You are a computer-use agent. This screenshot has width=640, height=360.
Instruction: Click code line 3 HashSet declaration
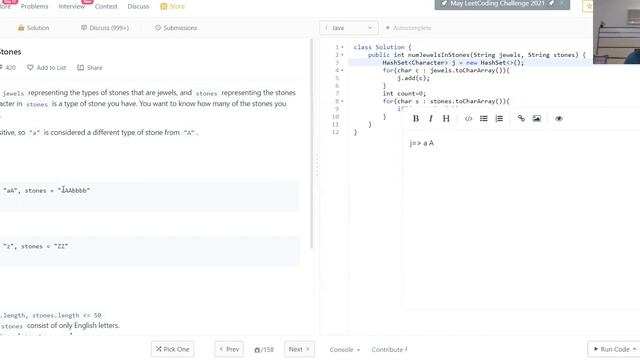coord(453,62)
